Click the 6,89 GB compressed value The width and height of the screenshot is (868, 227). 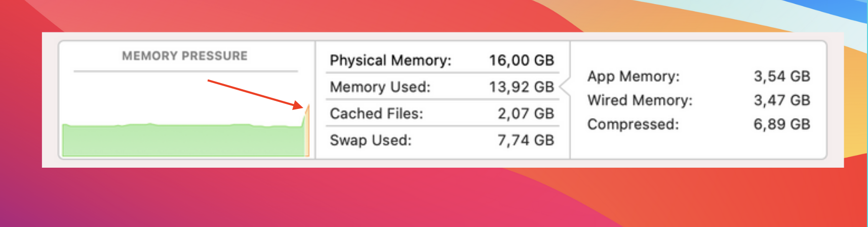[x=782, y=124]
